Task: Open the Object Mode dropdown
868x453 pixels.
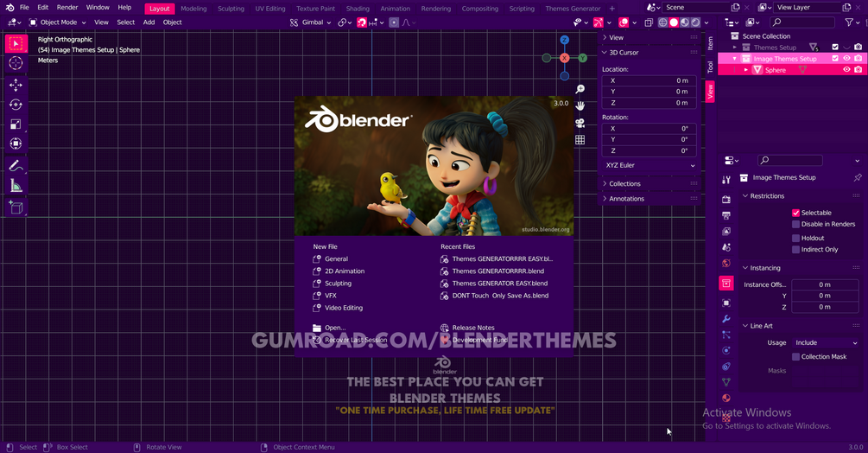Action: (x=58, y=22)
